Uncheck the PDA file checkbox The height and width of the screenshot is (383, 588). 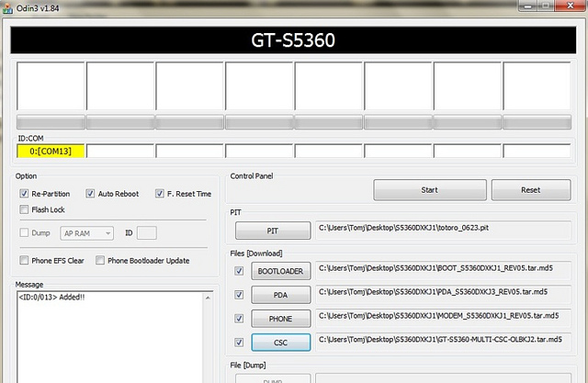pyautogui.click(x=239, y=295)
